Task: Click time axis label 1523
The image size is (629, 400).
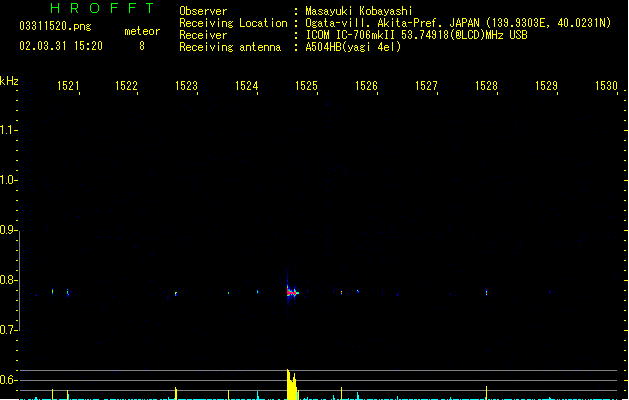Action: pos(187,86)
